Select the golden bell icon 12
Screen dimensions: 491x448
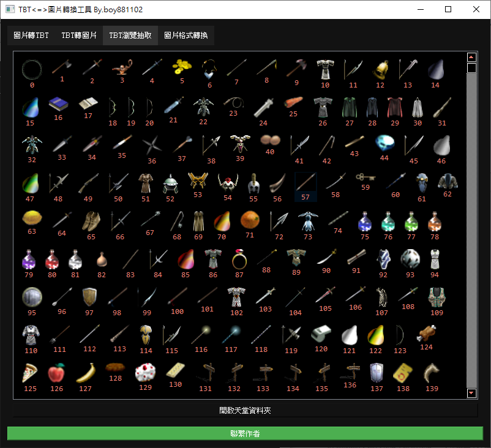coord(380,69)
